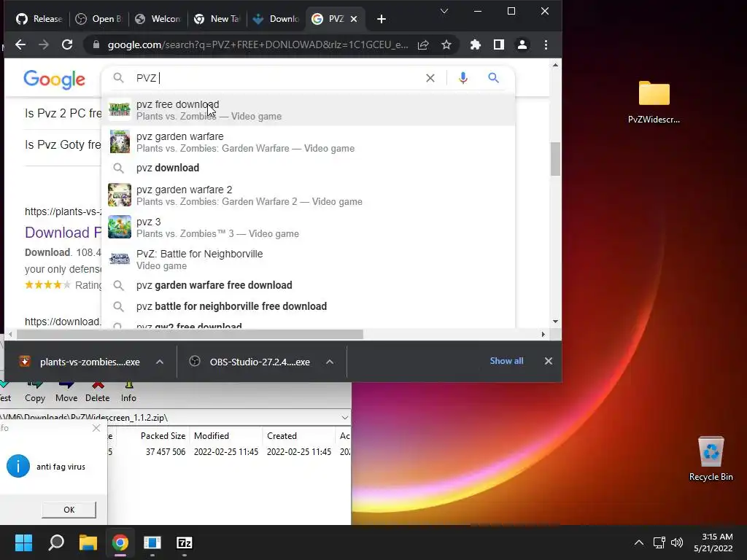This screenshot has height=560, width=747.
Task: Click Delete in 7-Zip toolbar
Action: point(97,392)
